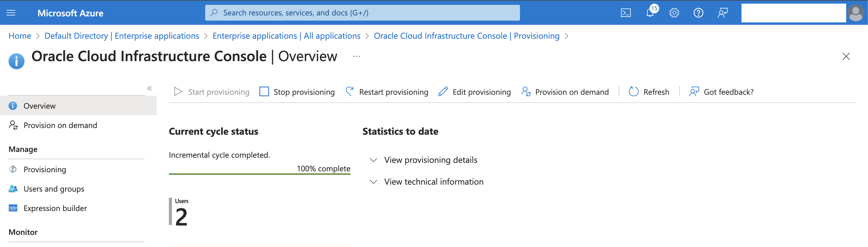Image resolution: width=868 pixels, height=247 pixels.
Task: Click the help question mark icon
Action: [698, 13]
